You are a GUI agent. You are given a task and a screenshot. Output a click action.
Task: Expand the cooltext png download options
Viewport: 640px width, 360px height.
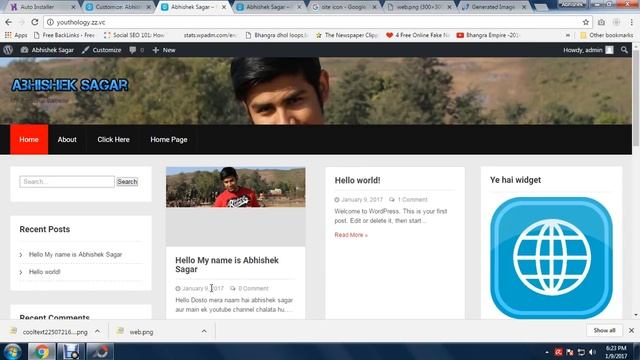coord(97,331)
